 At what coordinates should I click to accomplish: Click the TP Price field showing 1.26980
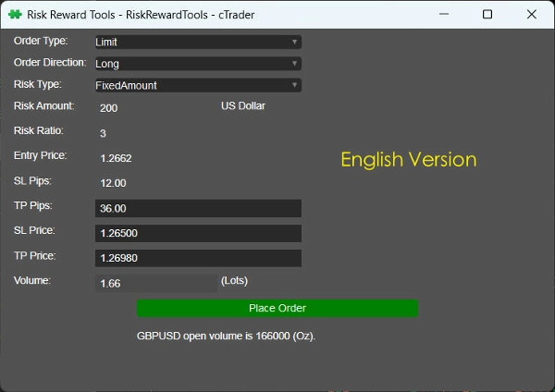coord(198,258)
